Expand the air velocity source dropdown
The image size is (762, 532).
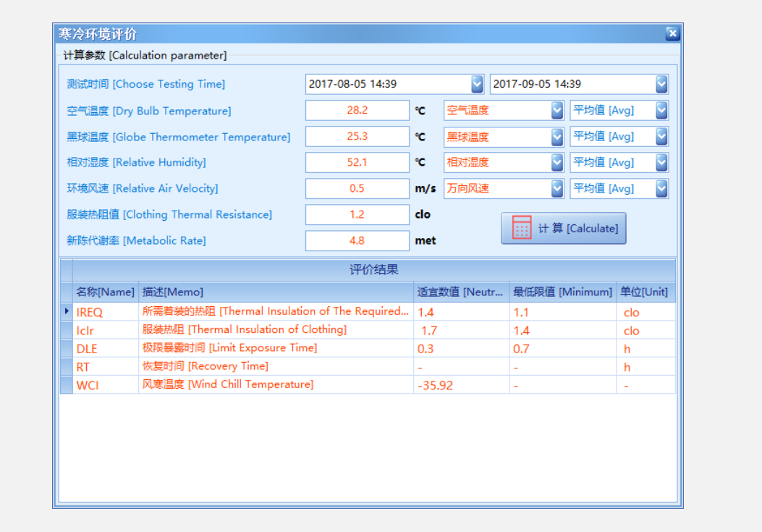[556, 189]
